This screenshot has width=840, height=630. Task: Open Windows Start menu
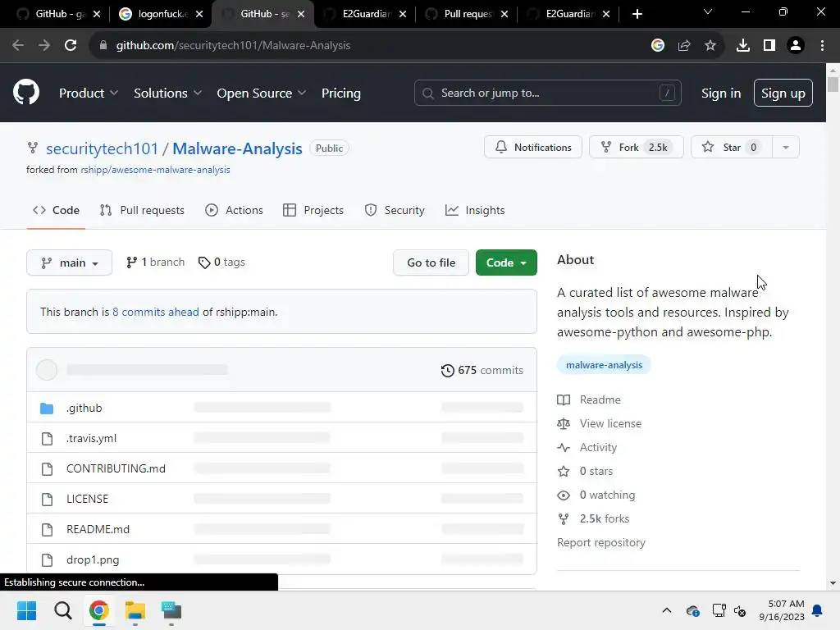(x=26, y=610)
